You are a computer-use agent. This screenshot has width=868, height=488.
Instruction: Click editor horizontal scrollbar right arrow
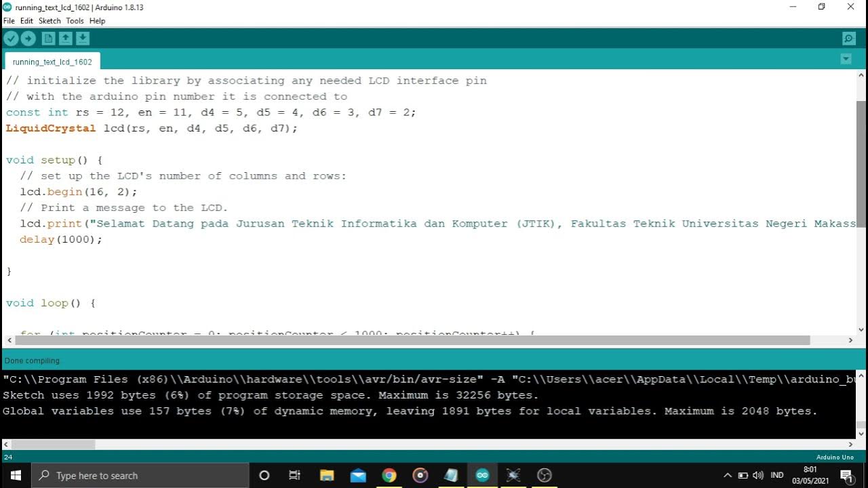850,340
